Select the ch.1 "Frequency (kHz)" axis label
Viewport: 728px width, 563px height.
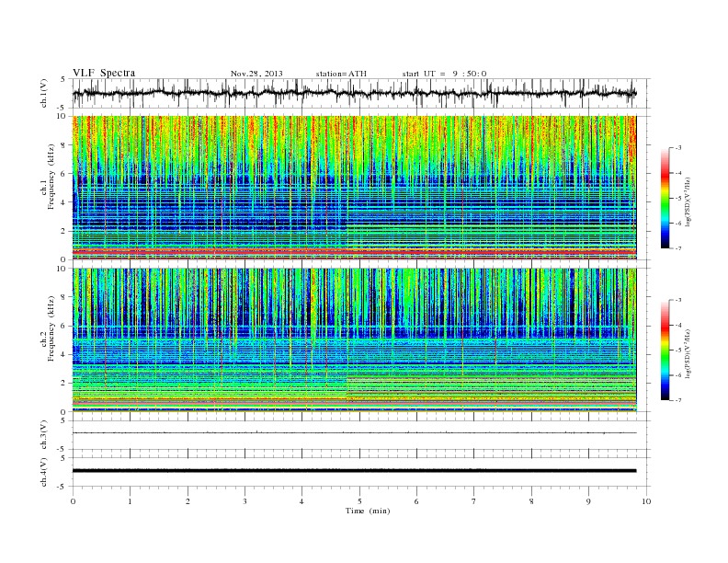(x=51, y=177)
